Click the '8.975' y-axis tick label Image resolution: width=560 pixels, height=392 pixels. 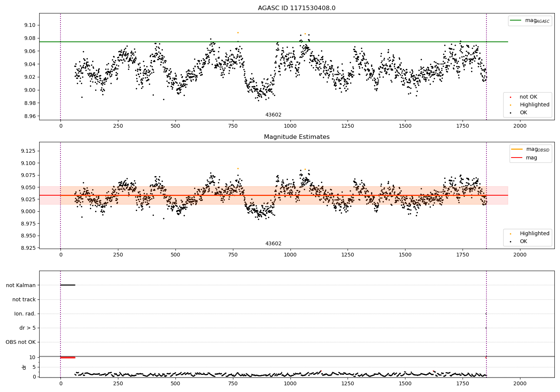pyautogui.click(x=28, y=224)
